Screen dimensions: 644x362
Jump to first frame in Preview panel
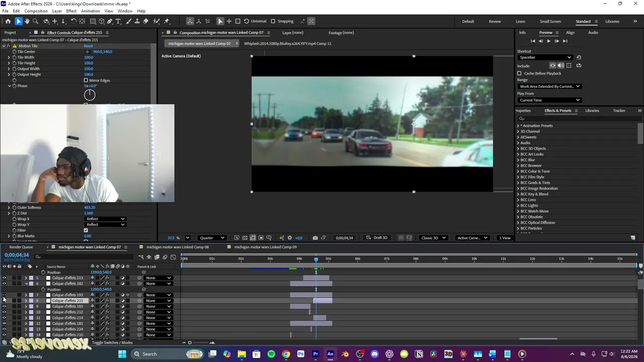[x=533, y=41]
